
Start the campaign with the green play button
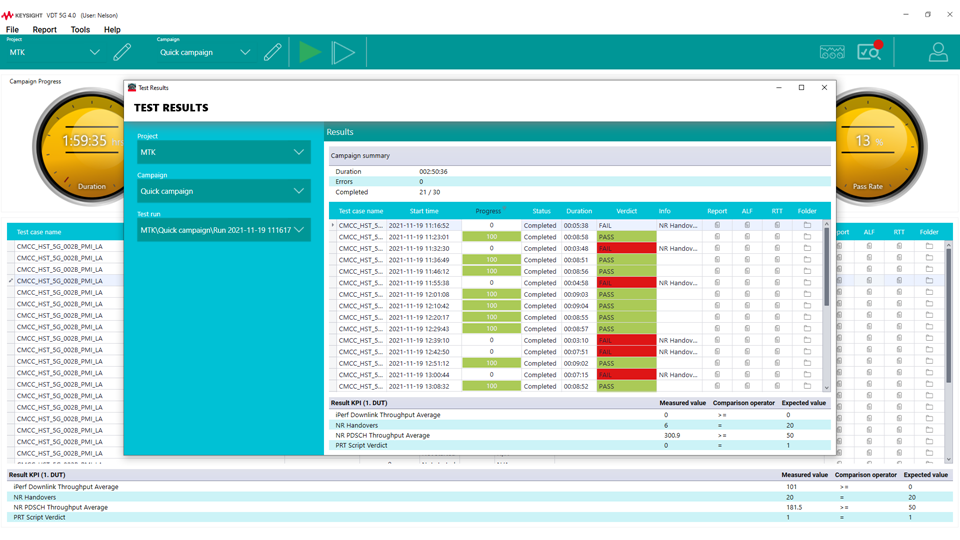tap(310, 52)
